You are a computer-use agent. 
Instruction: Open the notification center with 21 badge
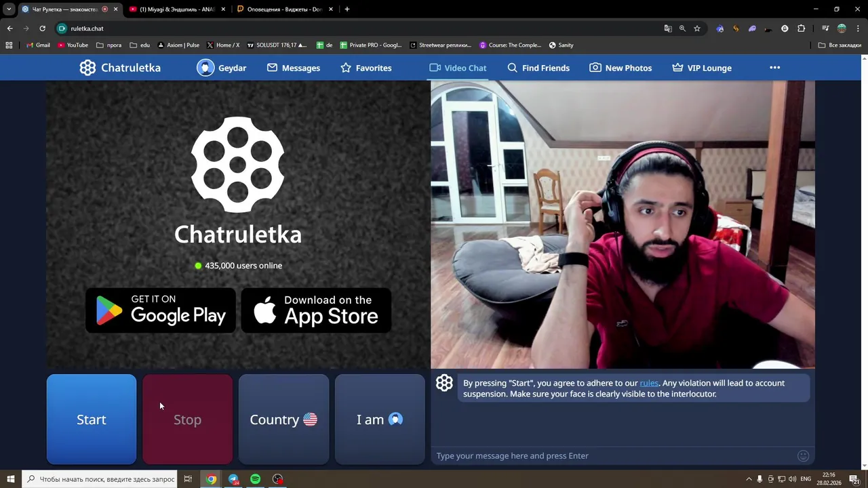(854, 479)
